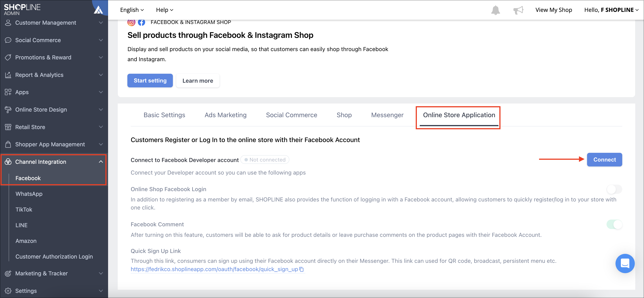Collapse Channel Integration chevron
This screenshot has width=644, height=298.
click(x=101, y=162)
